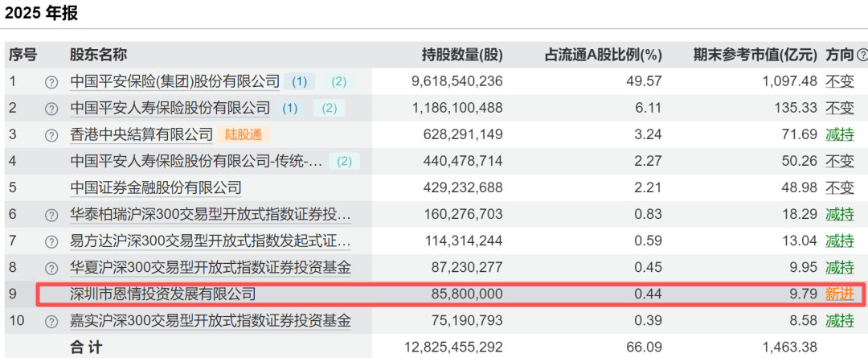Image resolution: width=868 pixels, height=358 pixels.
Task: Open shareholder link 易方达沪深300交易型开放式指数
Action: click(x=211, y=241)
